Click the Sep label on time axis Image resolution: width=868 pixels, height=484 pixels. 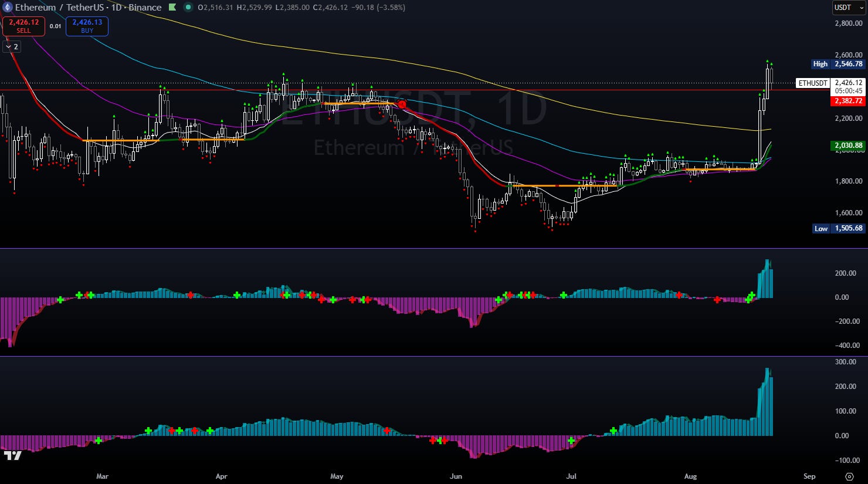809,476
